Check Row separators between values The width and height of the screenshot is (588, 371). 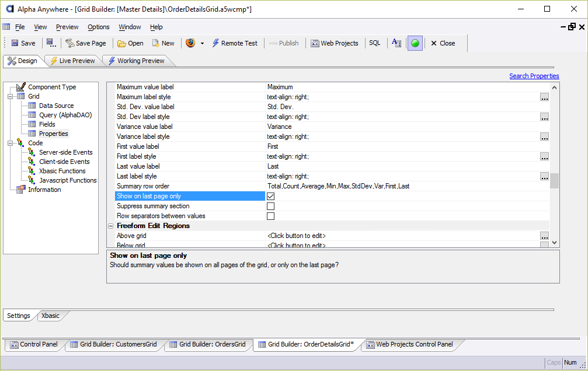[x=270, y=216]
